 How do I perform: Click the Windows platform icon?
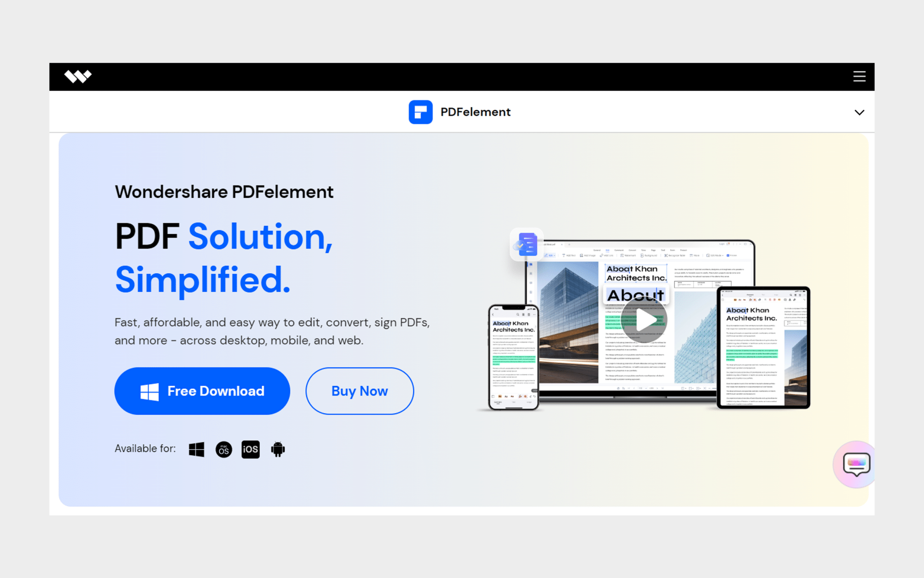(196, 449)
